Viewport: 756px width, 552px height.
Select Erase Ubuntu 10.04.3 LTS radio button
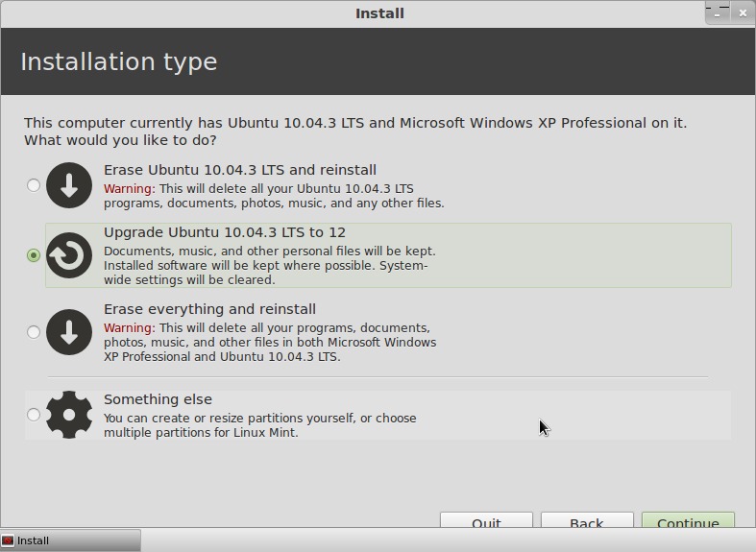(34, 185)
